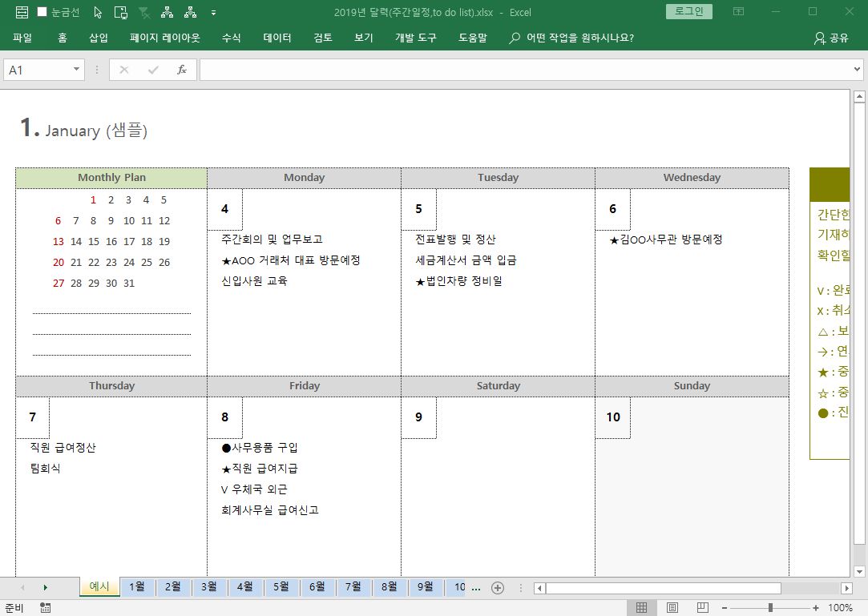The width and height of the screenshot is (868, 616).
Task: Switch to the 9월 sheet tab
Action: (x=425, y=586)
